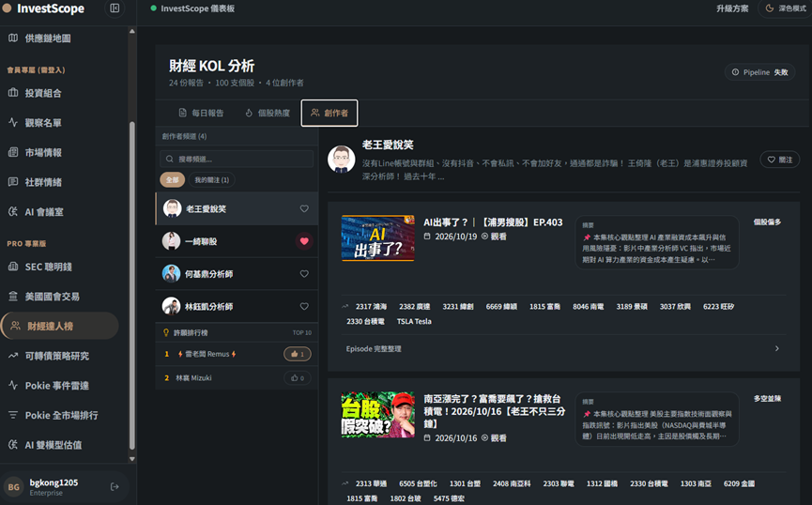Click 林襄 Mizuki wishlist row
The width and height of the screenshot is (812, 505).
coord(237,378)
